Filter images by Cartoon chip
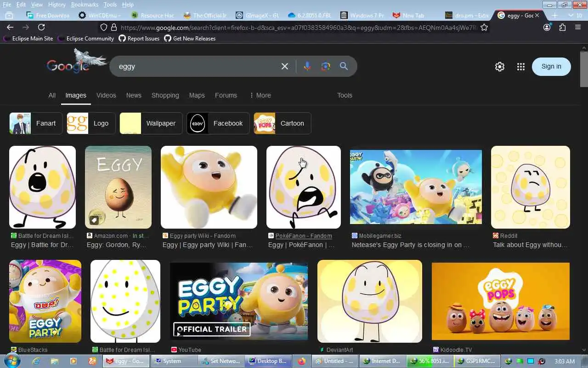 (282, 123)
